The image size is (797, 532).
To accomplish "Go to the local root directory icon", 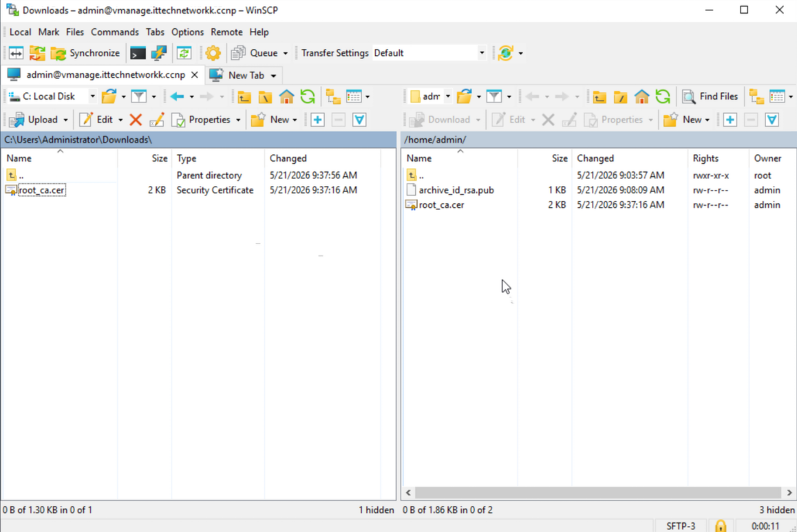I will pyautogui.click(x=266, y=96).
